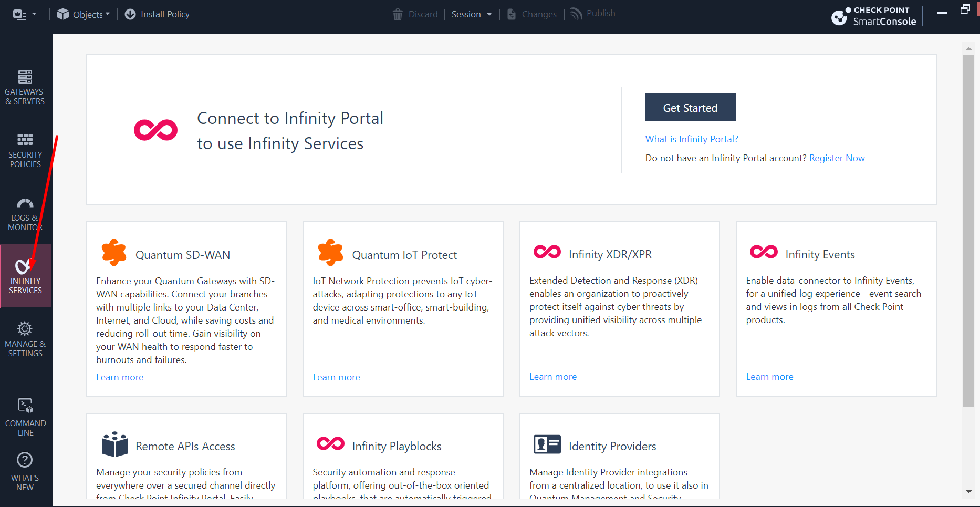Launch the Command Line tool
The height and width of the screenshot is (507, 980).
(x=25, y=417)
